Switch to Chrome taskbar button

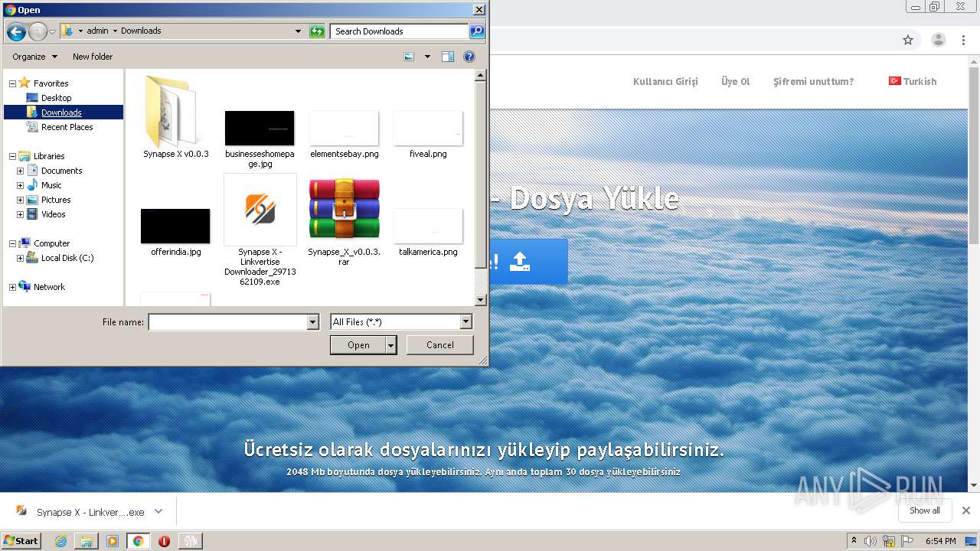(x=138, y=541)
